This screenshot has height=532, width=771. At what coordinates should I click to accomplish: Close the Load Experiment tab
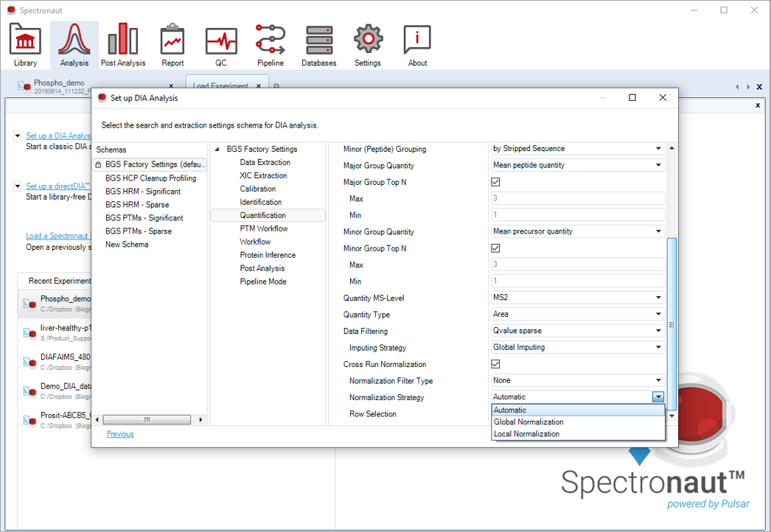pos(259,86)
